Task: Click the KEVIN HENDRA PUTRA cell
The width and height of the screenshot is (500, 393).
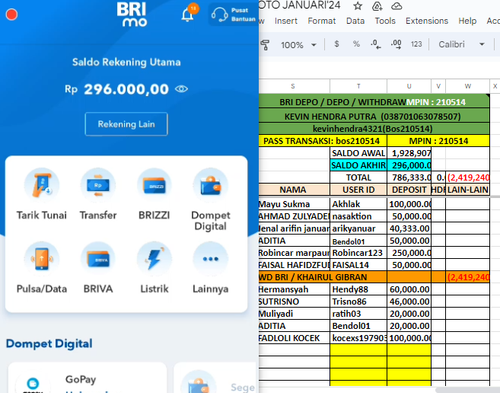Action: [x=374, y=116]
